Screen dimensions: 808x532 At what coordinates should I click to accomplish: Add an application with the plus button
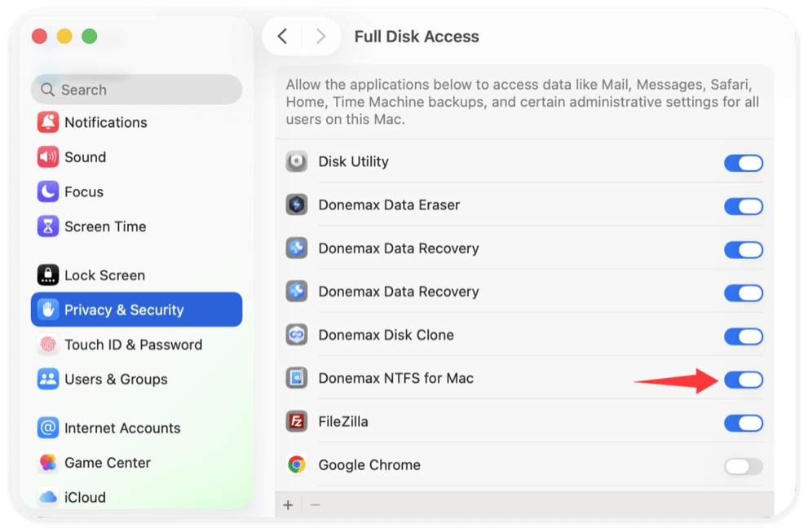(x=288, y=504)
